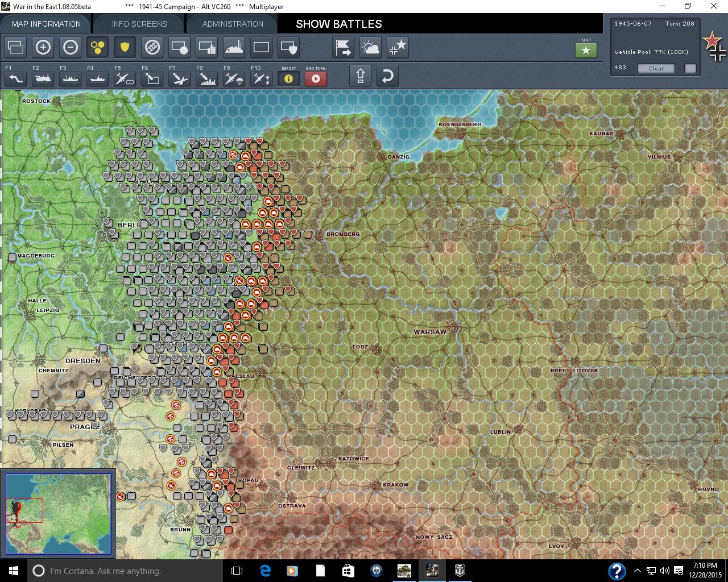Click the Clear button
The image size is (728, 582).
[x=656, y=68]
